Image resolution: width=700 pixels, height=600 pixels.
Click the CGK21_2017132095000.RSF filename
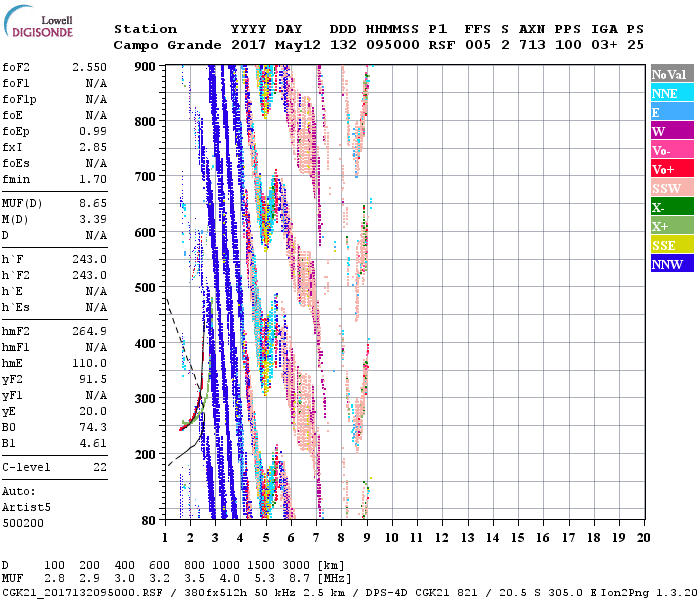pyautogui.click(x=83, y=593)
